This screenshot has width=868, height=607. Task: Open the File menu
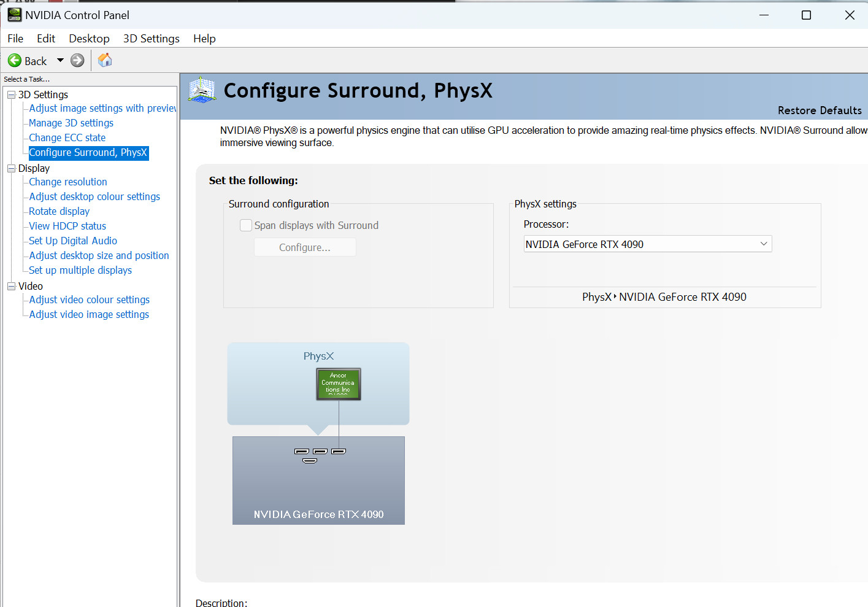(x=15, y=39)
